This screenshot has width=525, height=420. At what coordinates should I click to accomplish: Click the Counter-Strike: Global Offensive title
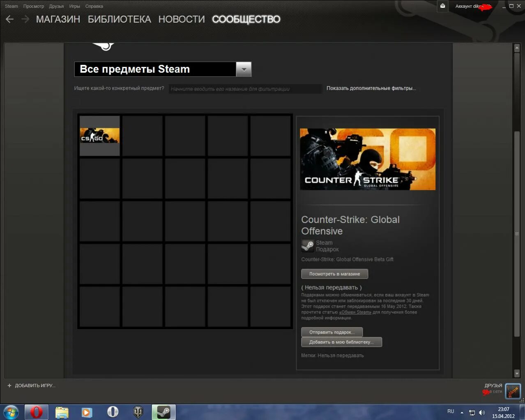350,225
